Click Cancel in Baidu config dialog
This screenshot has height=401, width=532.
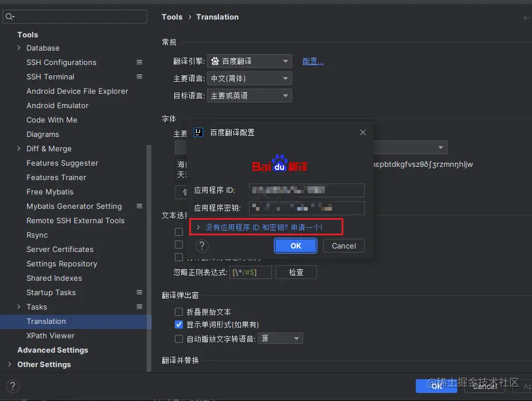coord(344,246)
